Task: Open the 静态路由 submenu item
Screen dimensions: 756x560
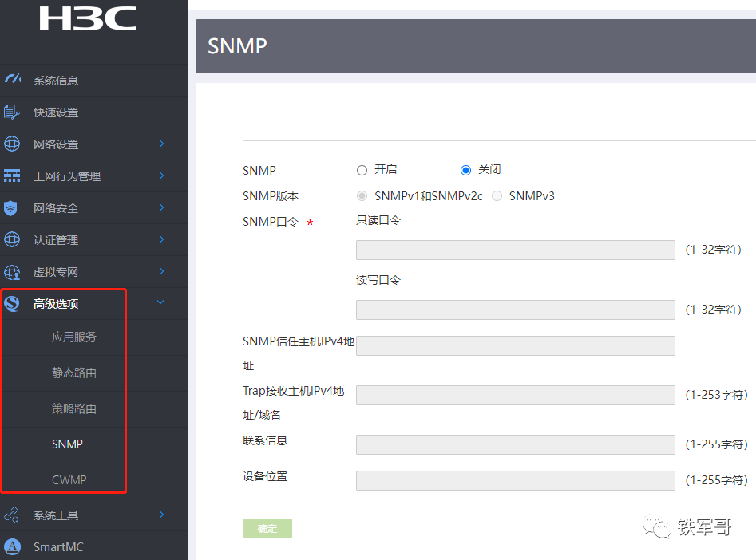Action: point(74,373)
